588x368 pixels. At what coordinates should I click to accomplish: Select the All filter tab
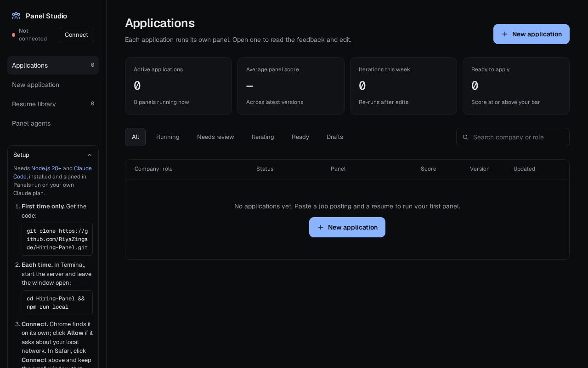tap(135, 137)
